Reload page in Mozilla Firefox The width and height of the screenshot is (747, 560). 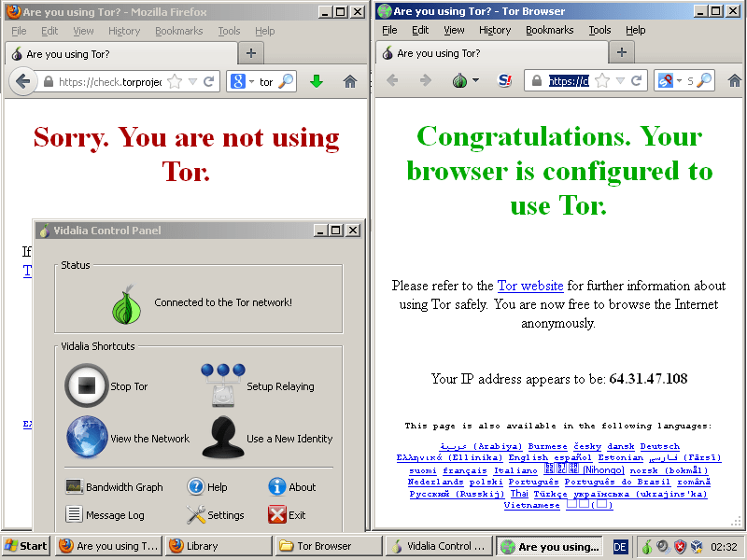coord(208,82)
